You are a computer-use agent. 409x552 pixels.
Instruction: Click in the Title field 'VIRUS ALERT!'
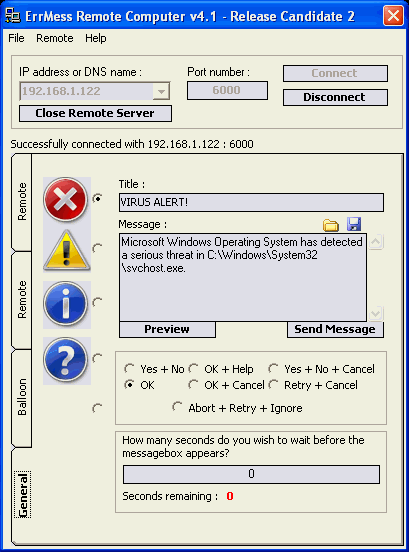(x=251, y=202)
